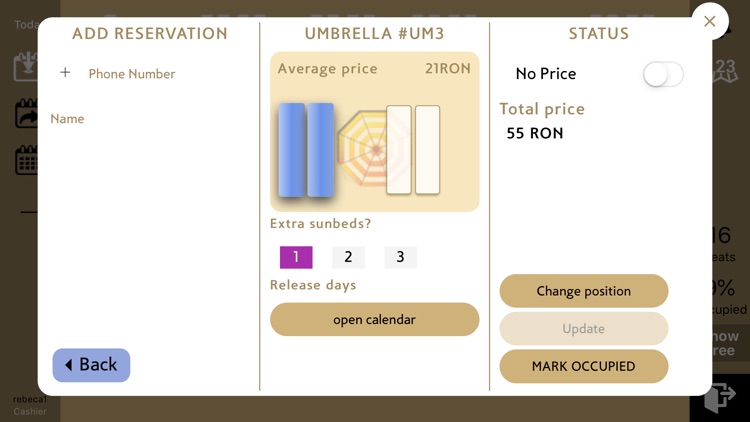The height and width of the screenshot is (422, 750).
Task: Mark the umbrella as occupied
Action: click(x=584, y=366)
